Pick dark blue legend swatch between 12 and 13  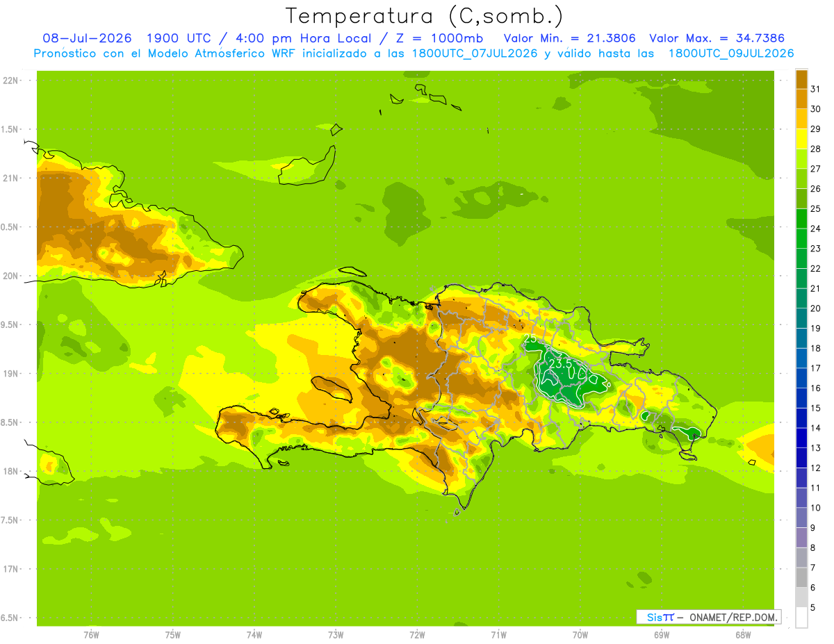pyautogui.click(x=802, y=458)
